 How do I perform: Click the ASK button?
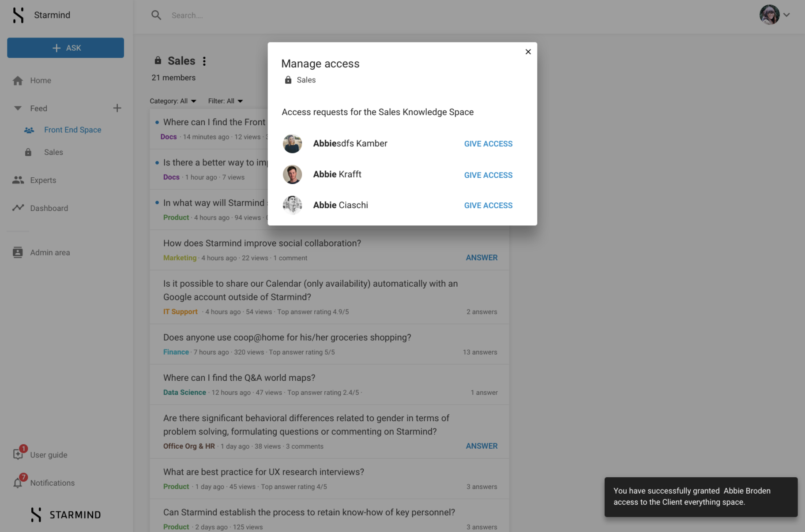[x=65, y=48]
